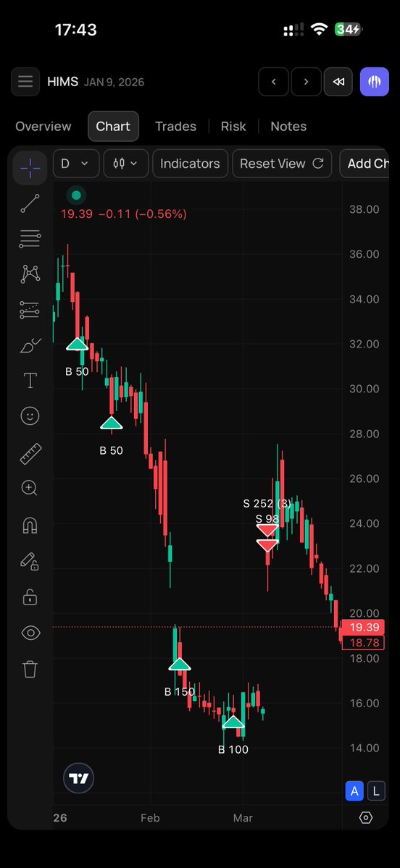
Task: Tap the battery indicator in status bar
Action: (x=349, y=30)
